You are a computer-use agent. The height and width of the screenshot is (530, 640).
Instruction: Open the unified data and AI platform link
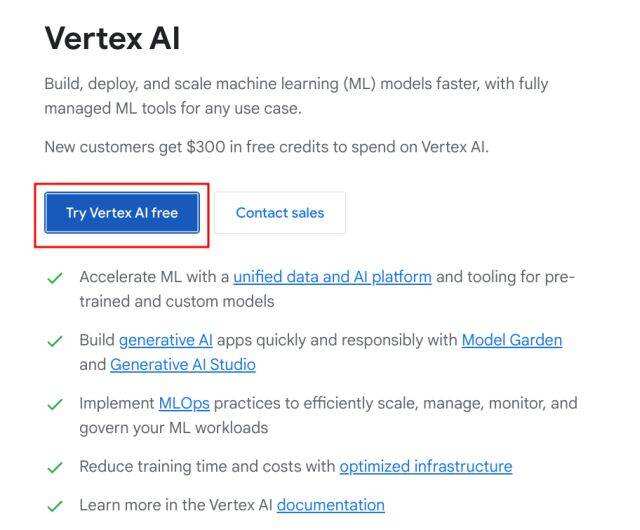[332, 277]
